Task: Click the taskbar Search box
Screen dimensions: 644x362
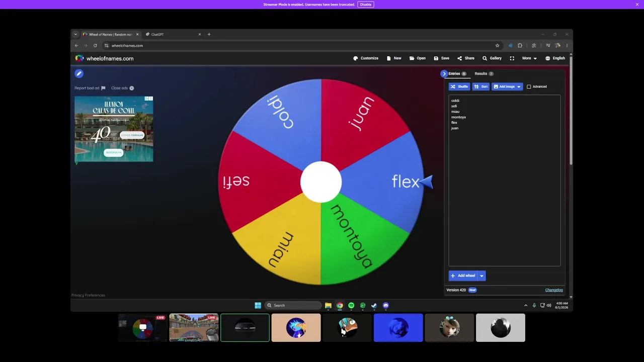Action: [293, 305]
